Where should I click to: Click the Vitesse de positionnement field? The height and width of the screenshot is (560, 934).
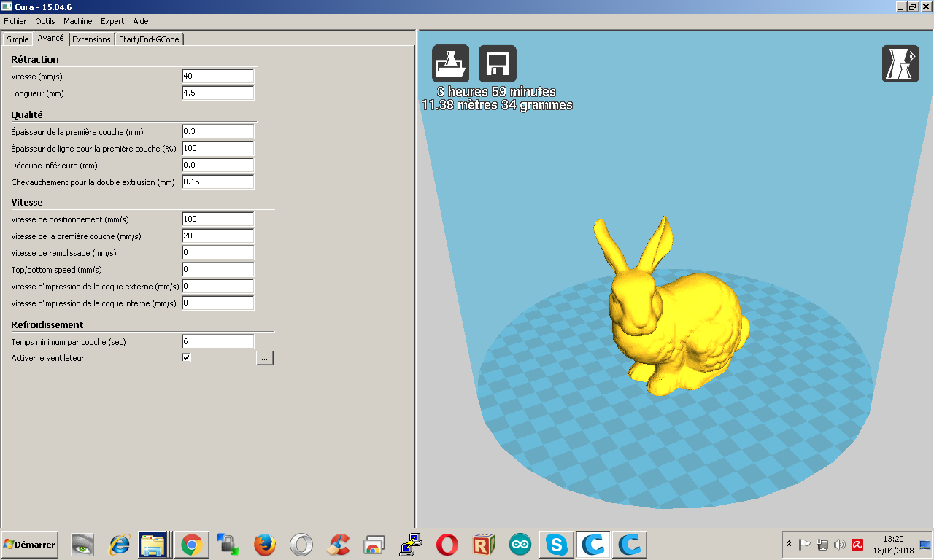click(218, 219)
